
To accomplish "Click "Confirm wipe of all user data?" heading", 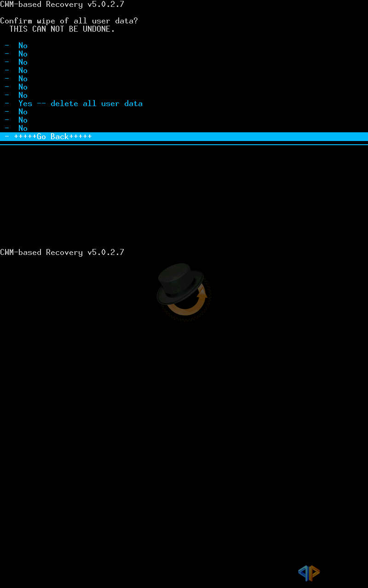I will 69,21.
